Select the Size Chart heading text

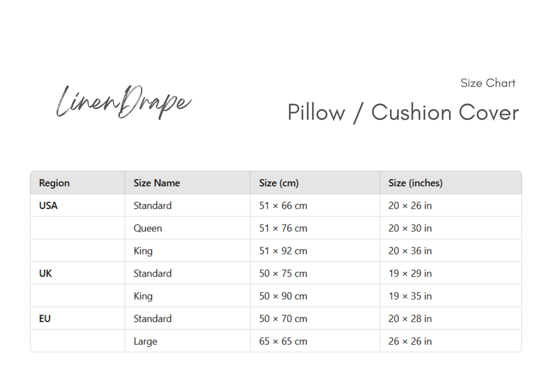coord(488,83)
